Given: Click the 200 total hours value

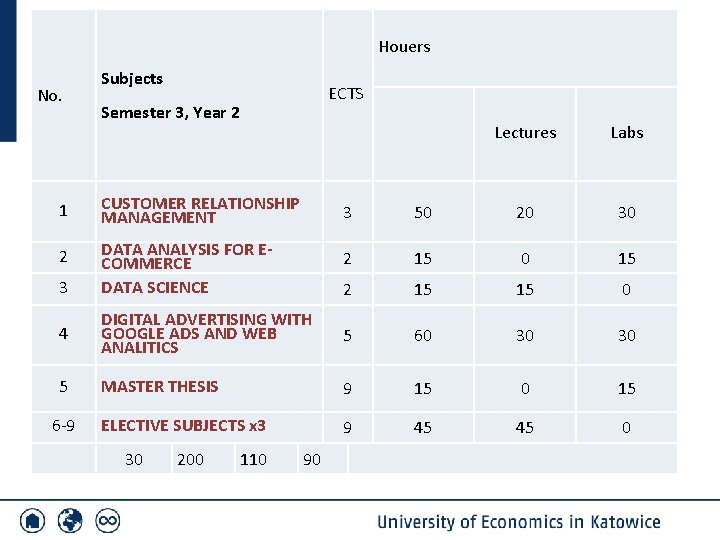Looking at the screenshot, I should click(x=190, y=460).
